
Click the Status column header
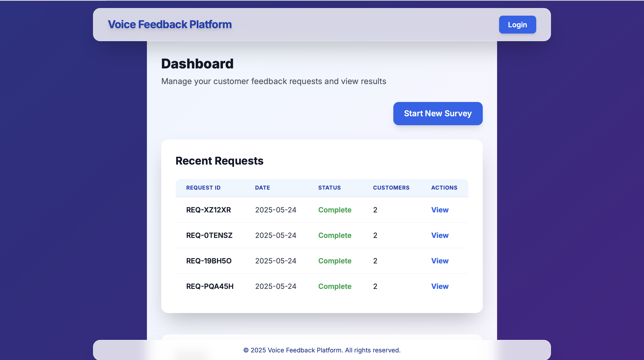pyautogui.click(x=329, y=188)
